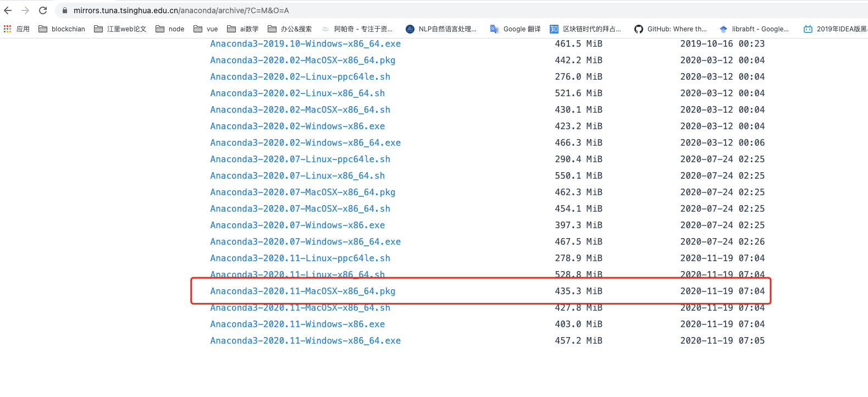Open the NLP自然语言处理 bookmark

[x=441, y=29]
